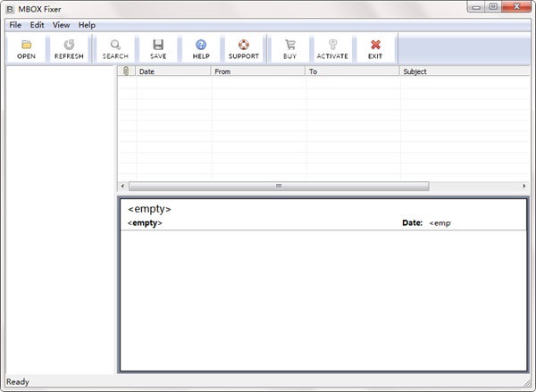This screenshot has width=536, height=392.
Task: Click the Open folder toolbar icon
Action: click(x=26, y=45)
